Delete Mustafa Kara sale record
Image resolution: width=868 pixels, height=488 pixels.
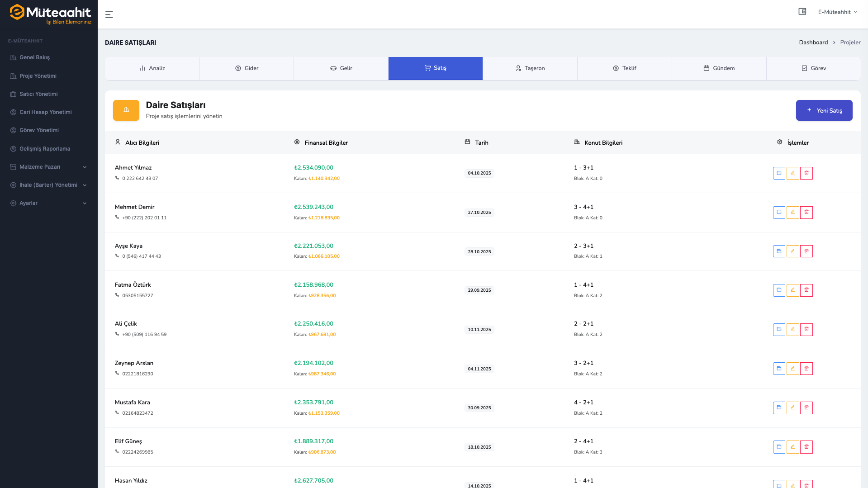[x=806, y=408]
